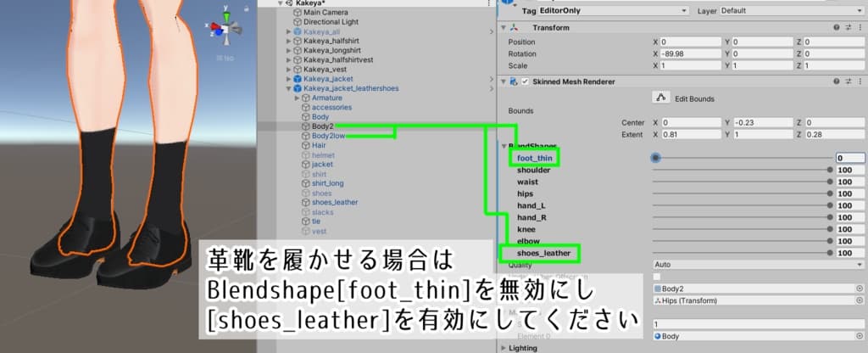Collapse the Skinned Mesh Renderer foldout
Image resolution: width=868 pixels, height=353 pixels.
coord(504,81)
